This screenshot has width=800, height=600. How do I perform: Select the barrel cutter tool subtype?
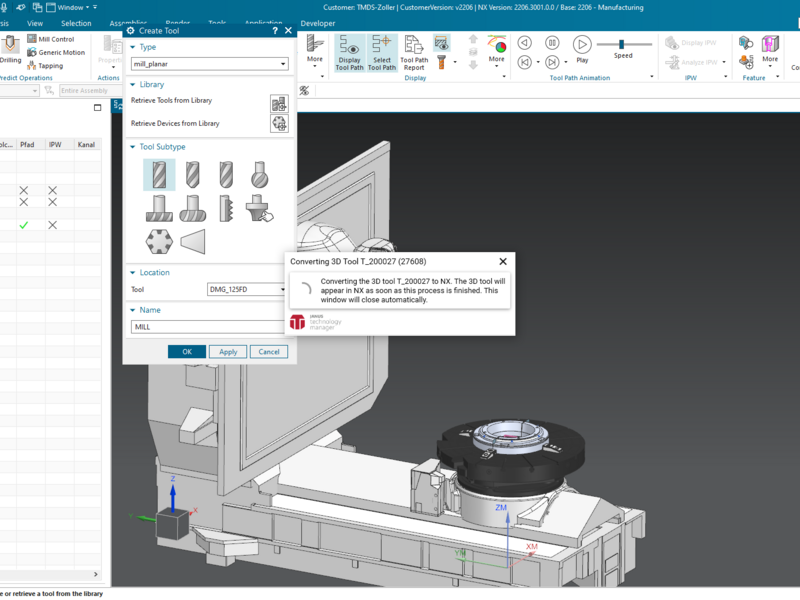pos(192,208)
